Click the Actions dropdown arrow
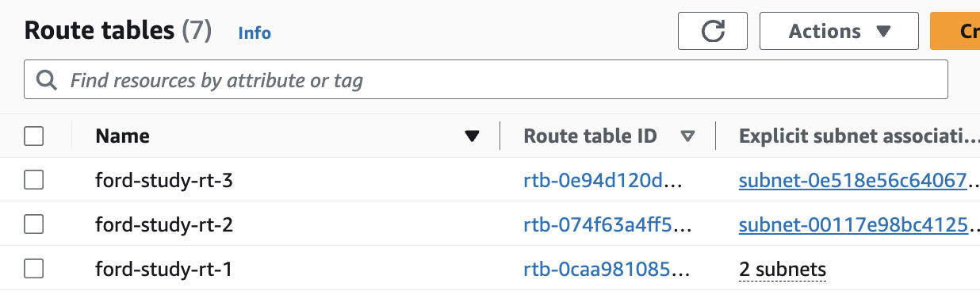The height and width of the screenshot is (295, 980). coord(884,32)
